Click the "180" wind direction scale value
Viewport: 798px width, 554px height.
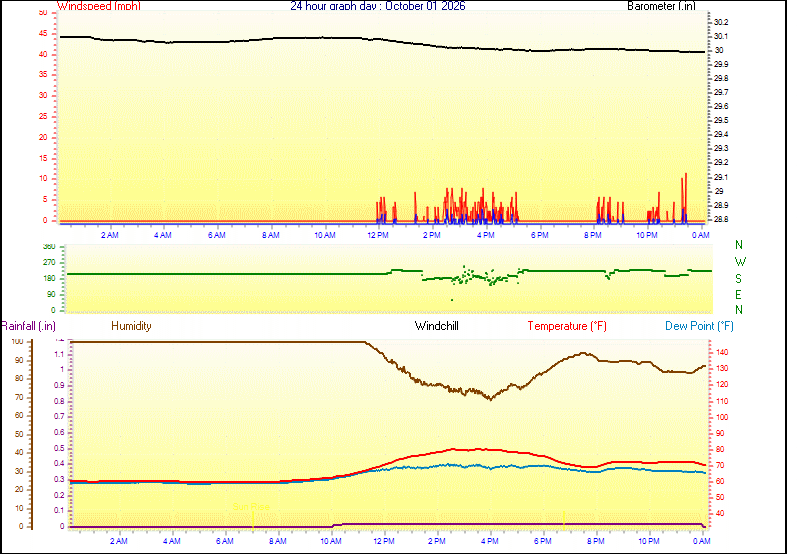(x=49, y=279)
